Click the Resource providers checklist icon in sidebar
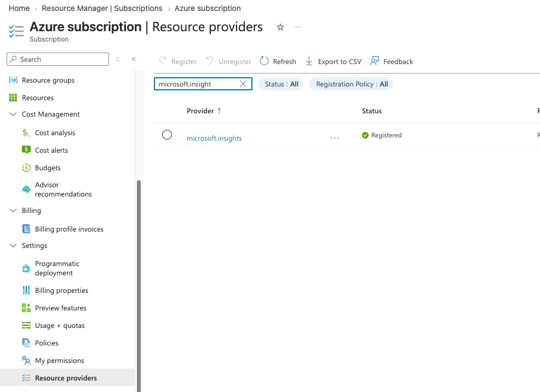Image resolution: width=540 pixels, height=392 pixels. tap(26, 378)
